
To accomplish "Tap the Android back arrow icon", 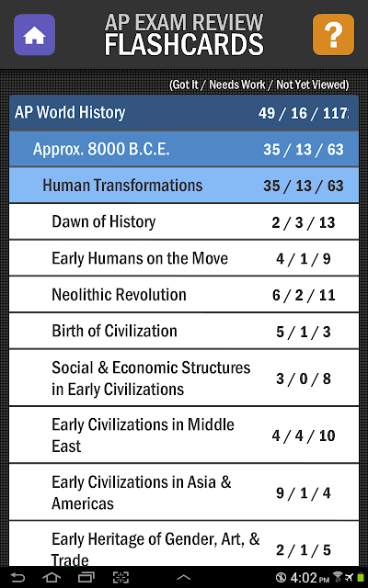I will [x=17, y=577].
